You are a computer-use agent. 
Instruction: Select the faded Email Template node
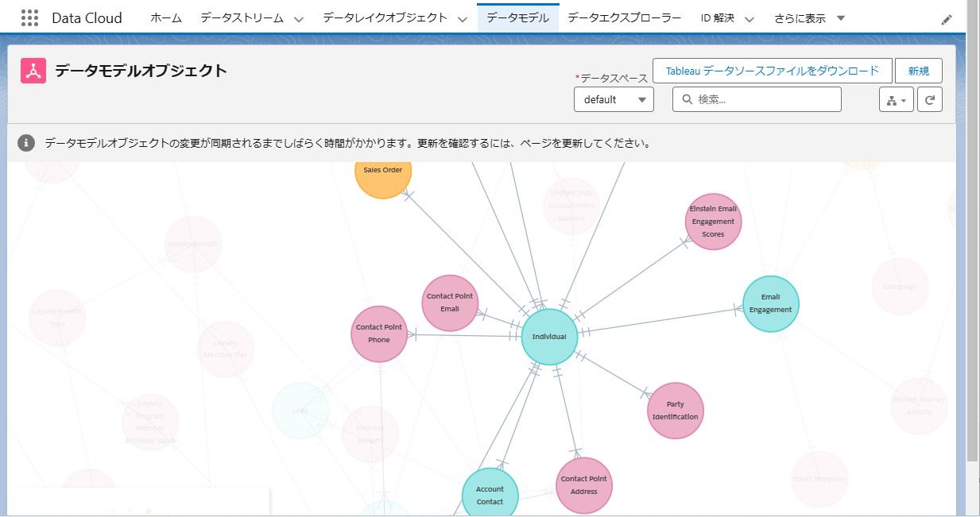[819, 479]
